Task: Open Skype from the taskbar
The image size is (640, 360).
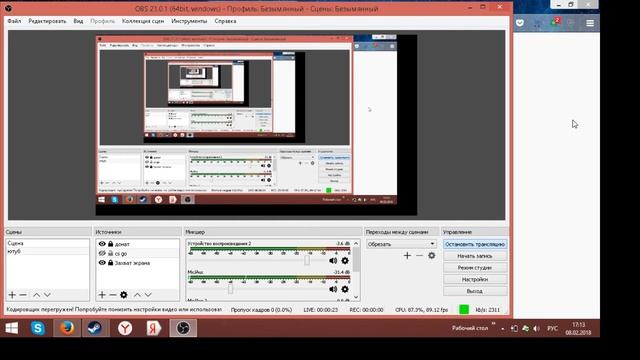Action: pyautogui.click(x=38, y=328)
